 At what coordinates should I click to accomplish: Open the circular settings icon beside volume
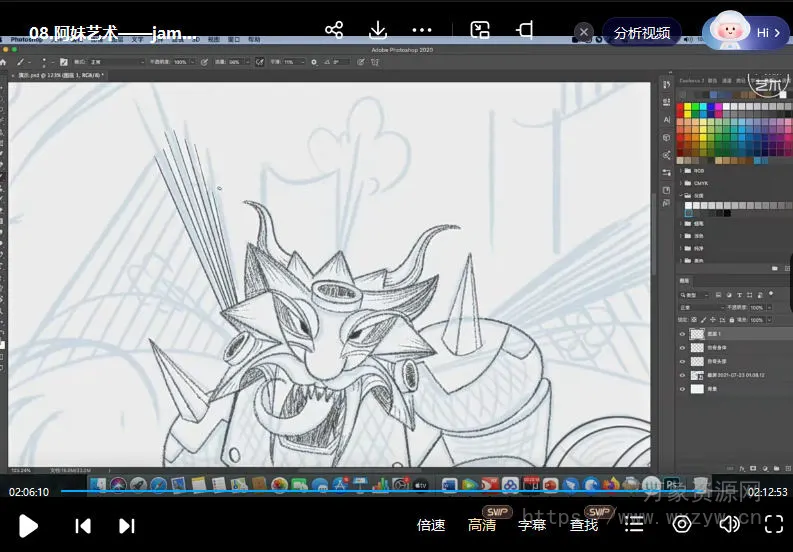pyautogui.click(x=682, y=524)
